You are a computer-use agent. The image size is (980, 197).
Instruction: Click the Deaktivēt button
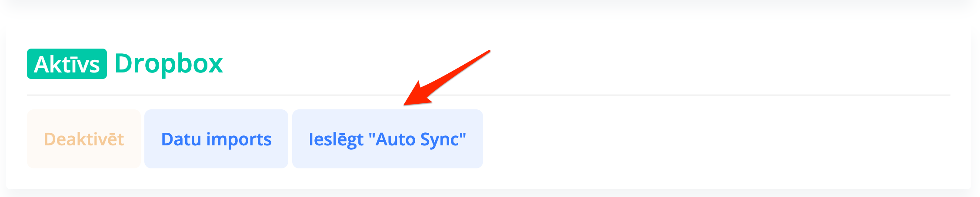tap(84, 139)
